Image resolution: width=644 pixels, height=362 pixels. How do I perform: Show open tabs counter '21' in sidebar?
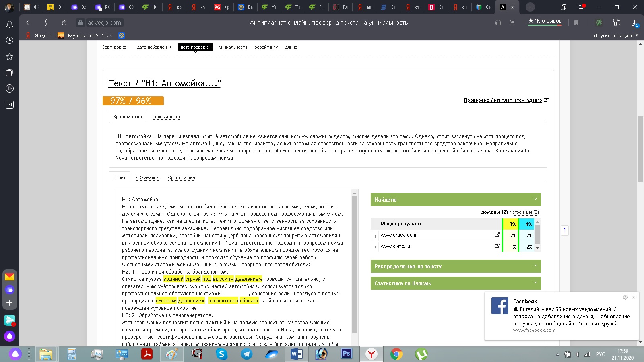point(10,105)
